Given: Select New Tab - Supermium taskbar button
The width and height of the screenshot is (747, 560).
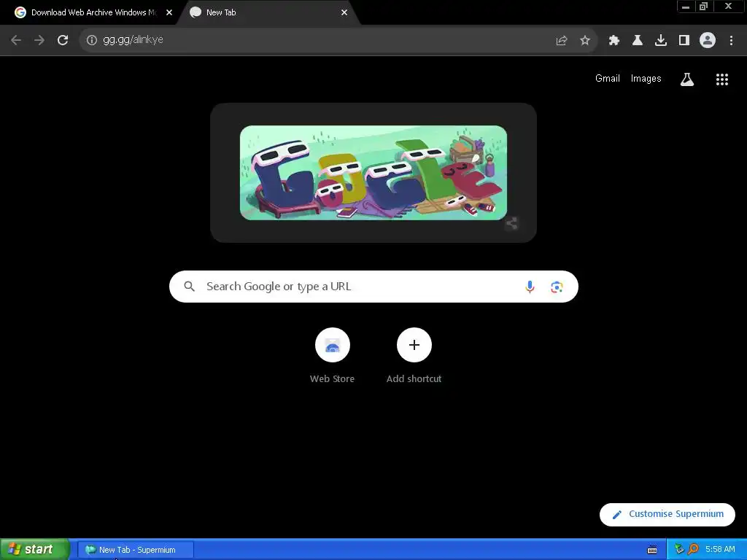Looking at the screenshot, I should (x=136, y=550).
